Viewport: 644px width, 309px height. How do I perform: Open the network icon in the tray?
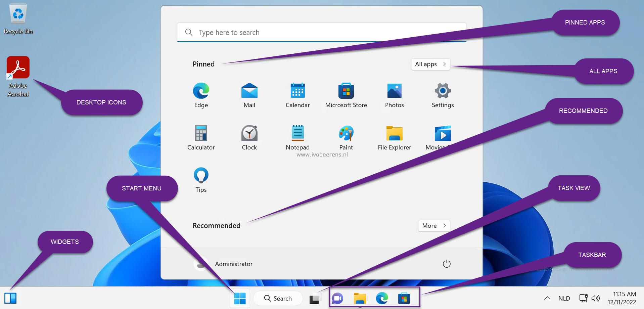[x=584, y=298]
